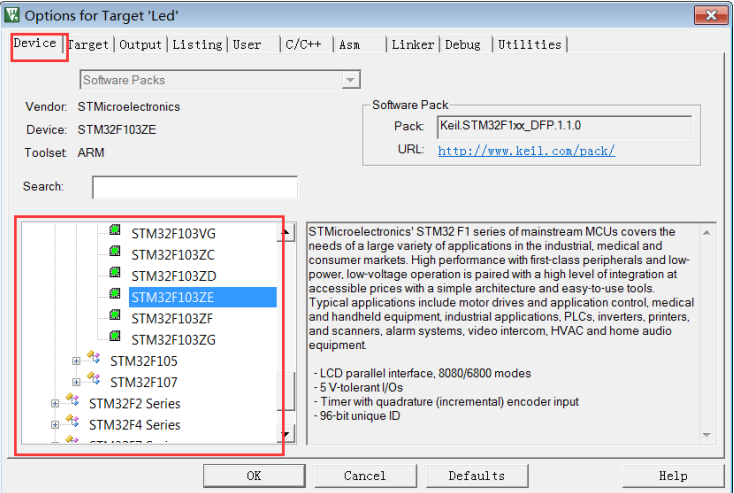Click the chip icon beside STM32F103ZE

click(115, 294)
